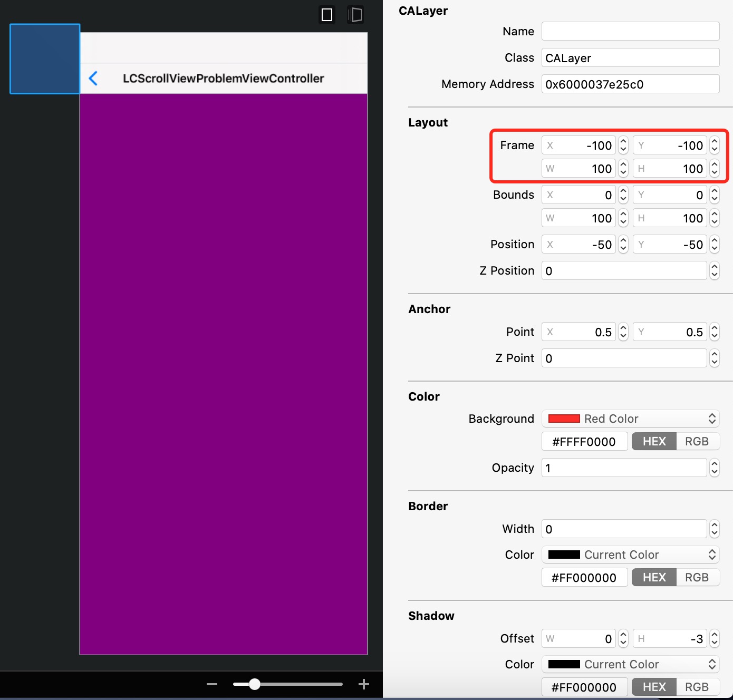733x700 pixels.
Task: Edit Shadow color hex field
Action: click(x=584, y=687)
